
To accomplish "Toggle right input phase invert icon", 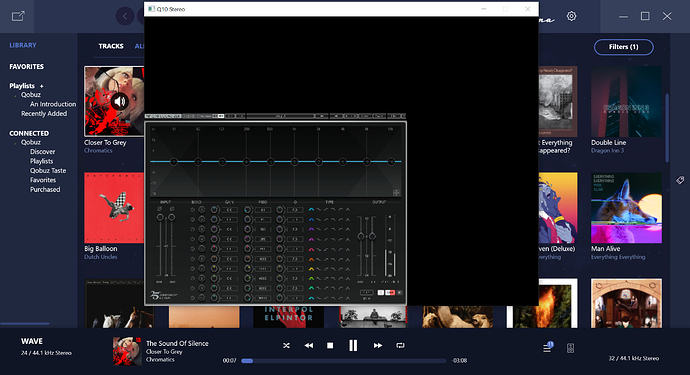I will pyautogui.click(x=172, y=209).
